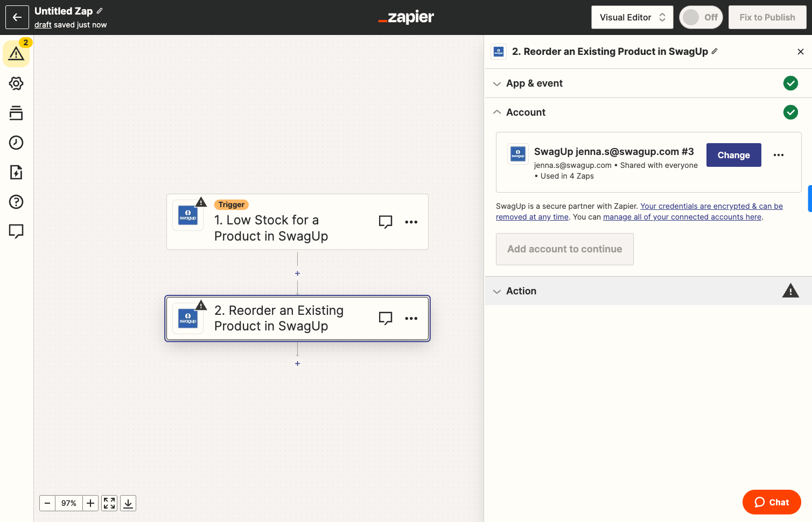
Task: Click Add account to continue
Action: [564, 249]
